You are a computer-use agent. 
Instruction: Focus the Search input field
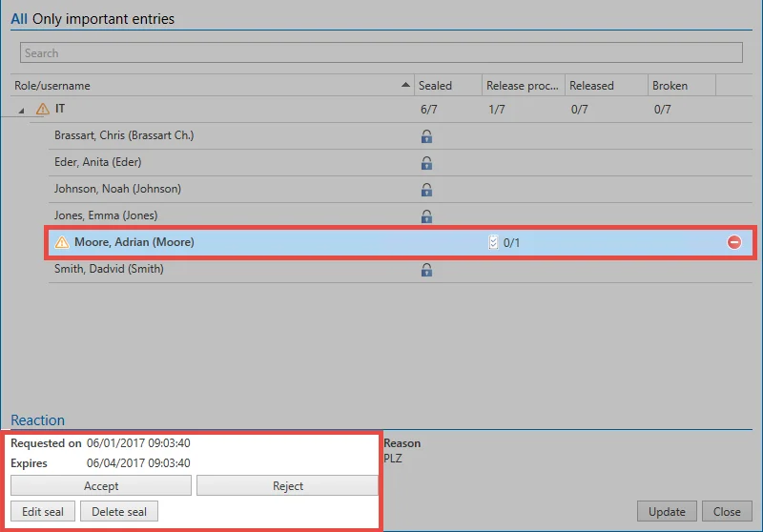tap(381, 52)
